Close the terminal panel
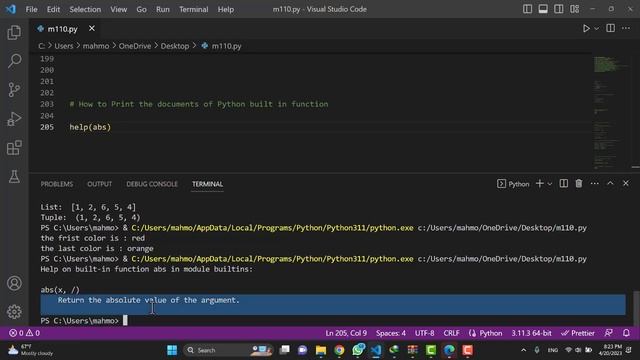This screenshot has width=640, height=360. pyautogui.click(x=626, y=184)
